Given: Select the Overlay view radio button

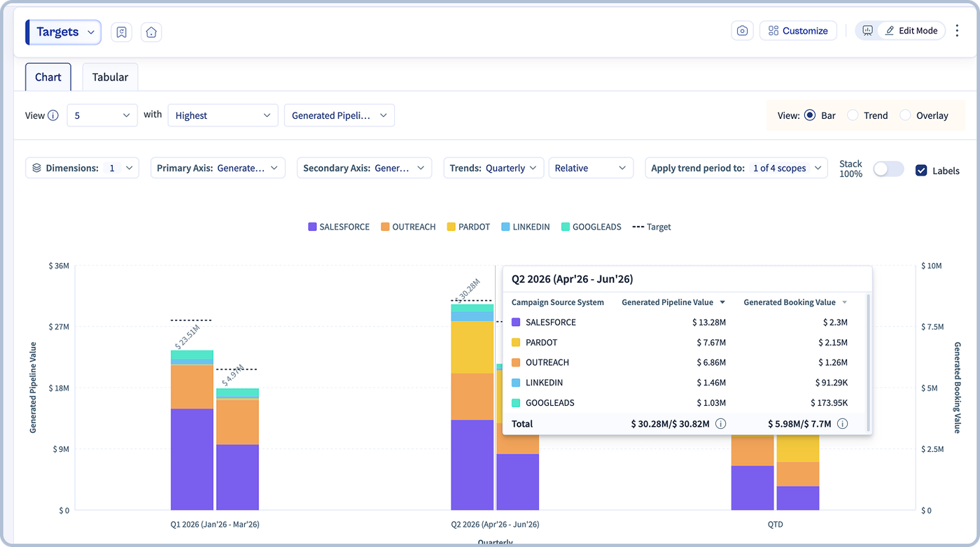Looking at the screenshot, I should tap(905, 115).
